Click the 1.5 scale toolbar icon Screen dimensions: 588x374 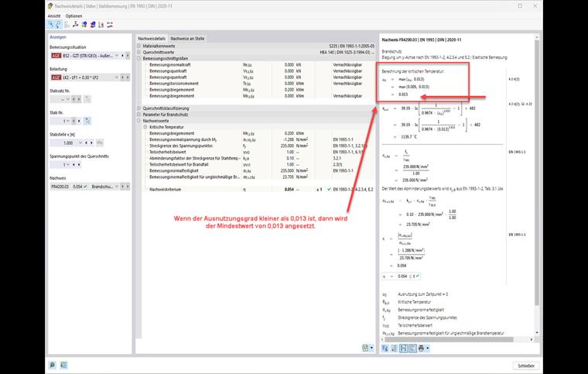pyautogui.click(x=101, y=25)
